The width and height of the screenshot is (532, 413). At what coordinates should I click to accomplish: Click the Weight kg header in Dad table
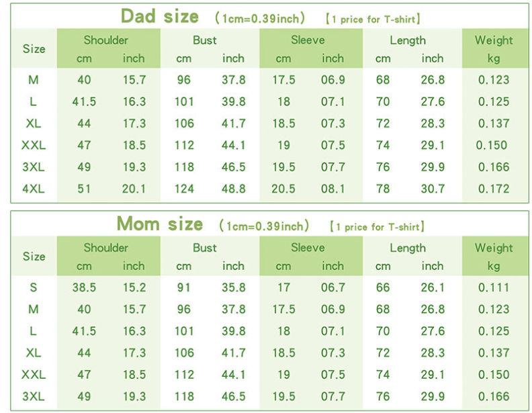(494, 48)
